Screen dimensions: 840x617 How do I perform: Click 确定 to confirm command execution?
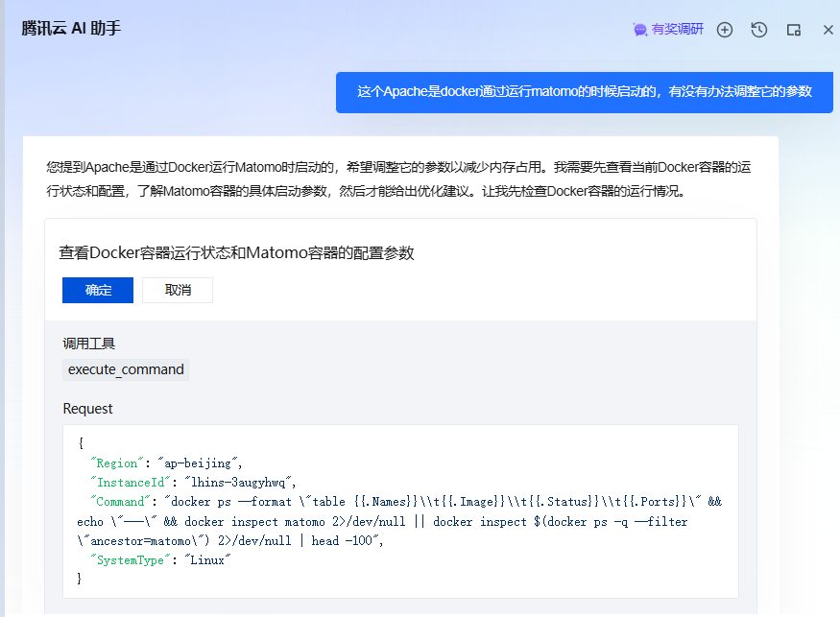pos(98,291)
